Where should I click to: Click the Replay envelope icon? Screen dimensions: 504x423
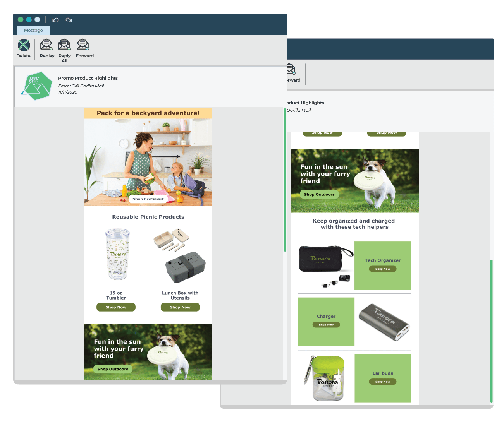(46, 45)
